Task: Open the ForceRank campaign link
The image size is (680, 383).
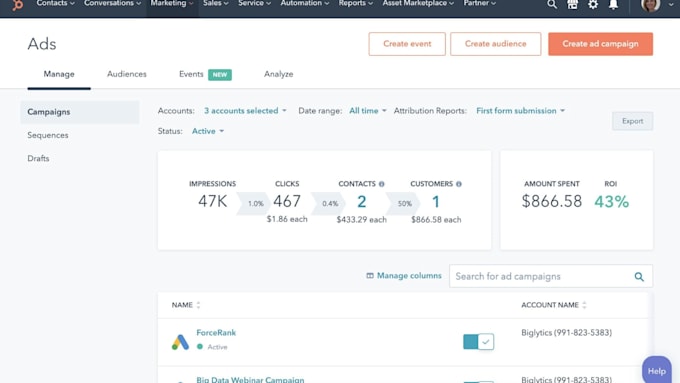Action: click(x=216, y=333)
